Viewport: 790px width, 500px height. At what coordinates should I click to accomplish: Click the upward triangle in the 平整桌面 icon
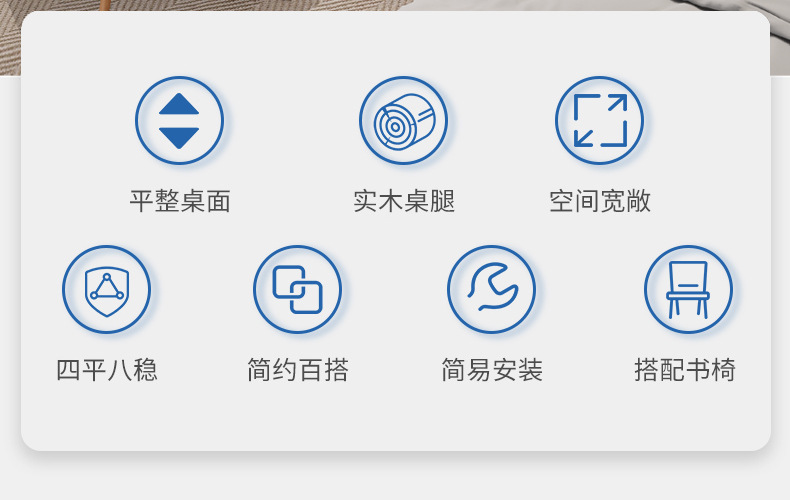179,105
